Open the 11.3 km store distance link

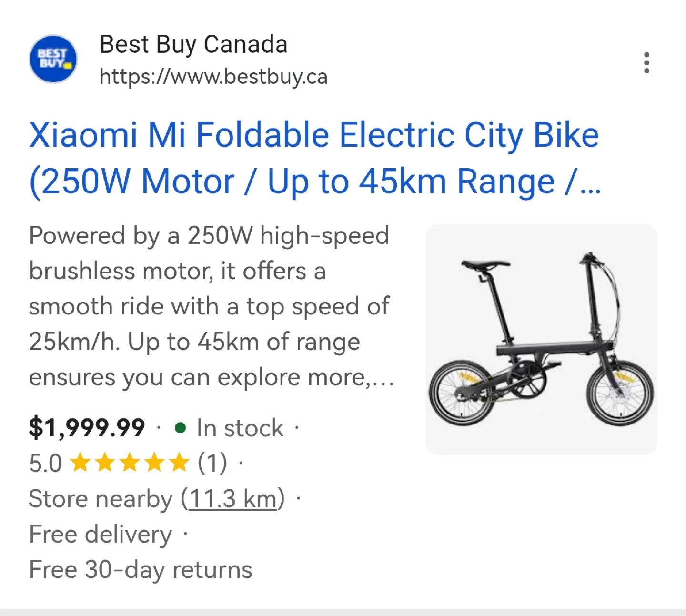coord(232,499)
